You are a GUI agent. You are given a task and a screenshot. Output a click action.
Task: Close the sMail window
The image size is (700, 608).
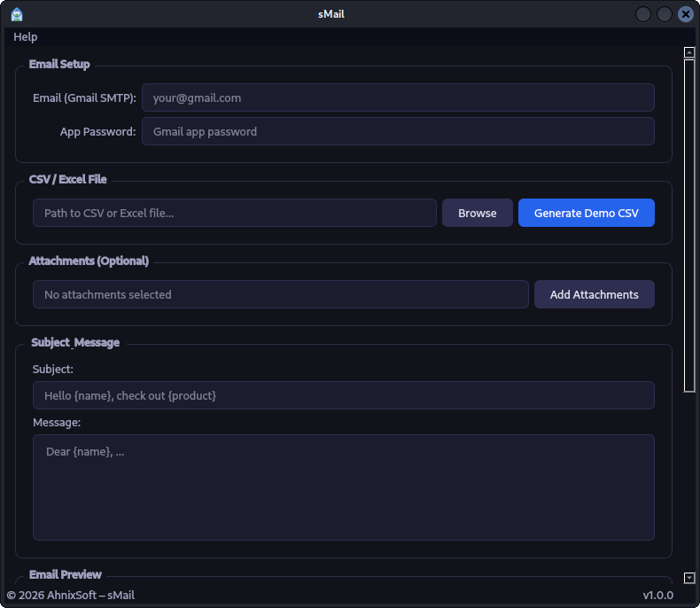coord(686,14)
